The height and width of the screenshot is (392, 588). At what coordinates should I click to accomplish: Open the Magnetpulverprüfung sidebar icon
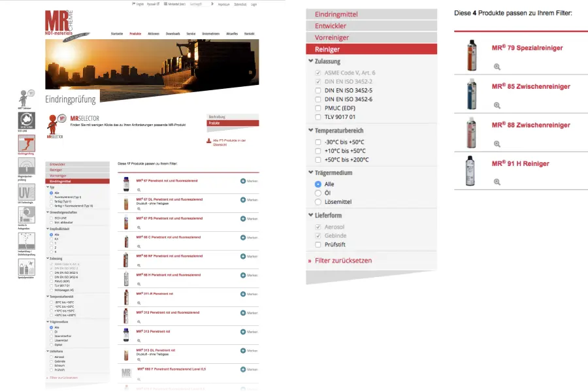27,166
